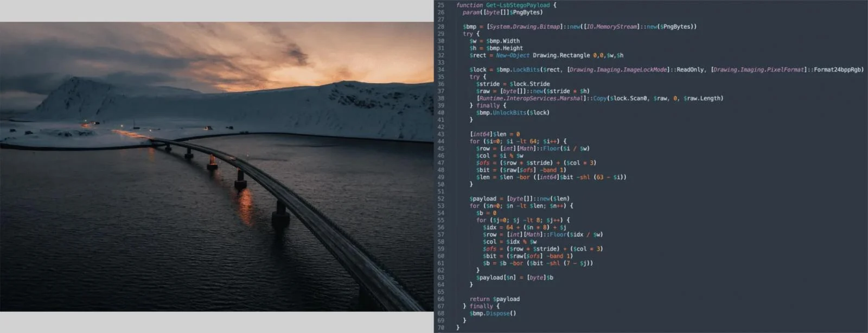The width and height of the screenshot is (868, 333).
Task: Click the param([byte[]]$PngBytes) declaration
Action: (502, 12)
